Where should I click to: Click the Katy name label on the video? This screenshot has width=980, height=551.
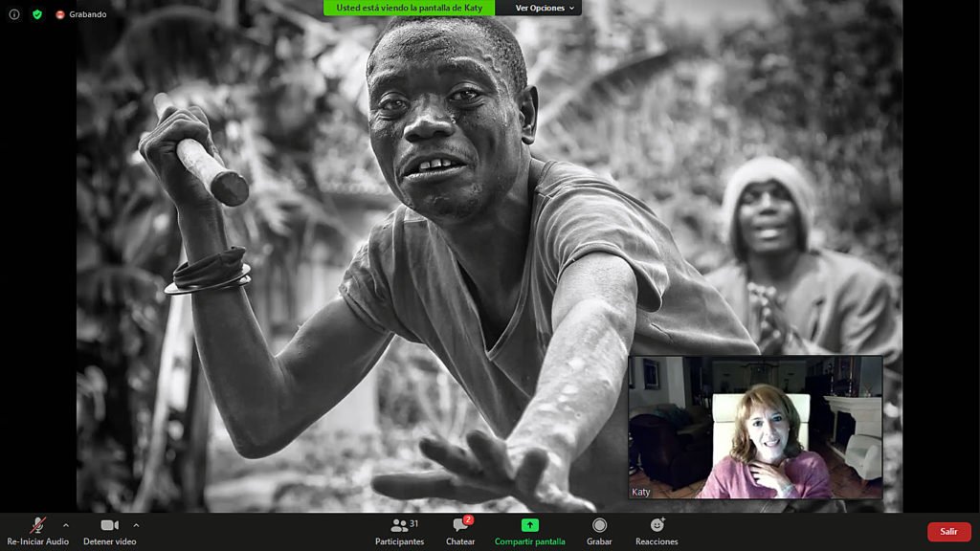coord(641,492)
